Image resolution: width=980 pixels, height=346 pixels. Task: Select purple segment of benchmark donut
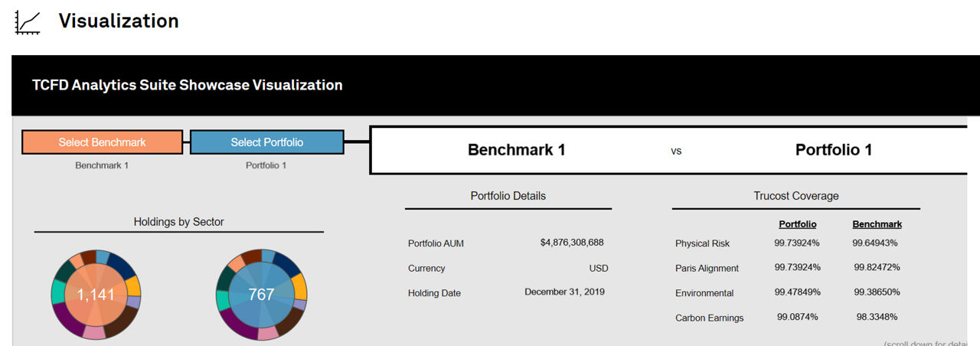point(67,319)
